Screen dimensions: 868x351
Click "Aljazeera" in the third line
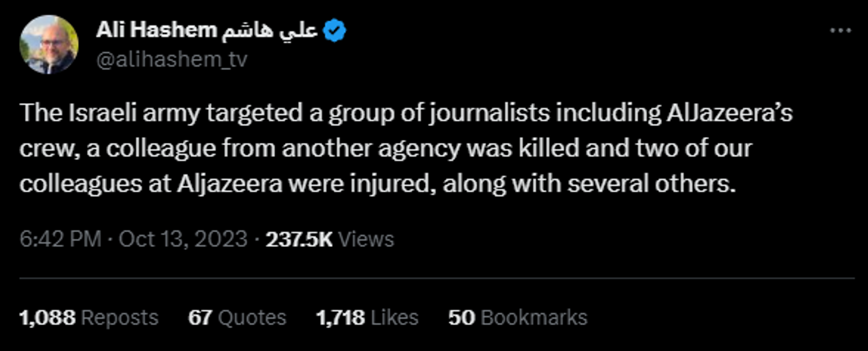point(230,184)
